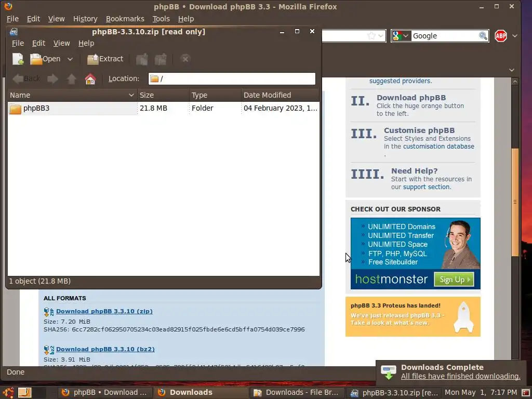Click the Firefox bookmark star icon
532x399 pixels.
pos(371,36)
